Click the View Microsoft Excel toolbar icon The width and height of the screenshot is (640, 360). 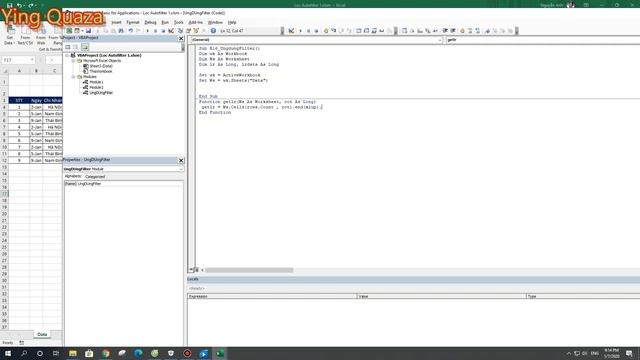click(69, 31)
